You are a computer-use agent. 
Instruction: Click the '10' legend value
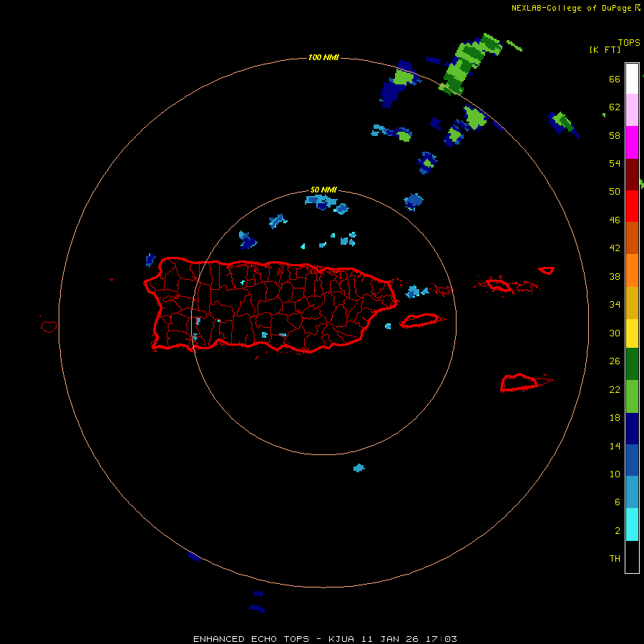coord(615,474)
